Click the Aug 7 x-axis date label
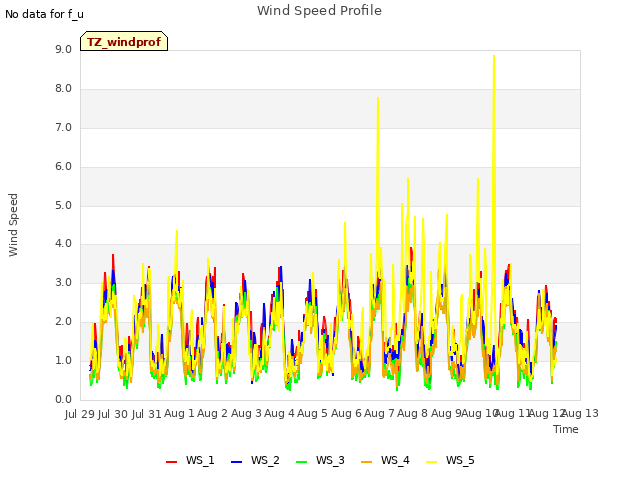The height and width of the screenshot is (480, 640). click(380, 413)
